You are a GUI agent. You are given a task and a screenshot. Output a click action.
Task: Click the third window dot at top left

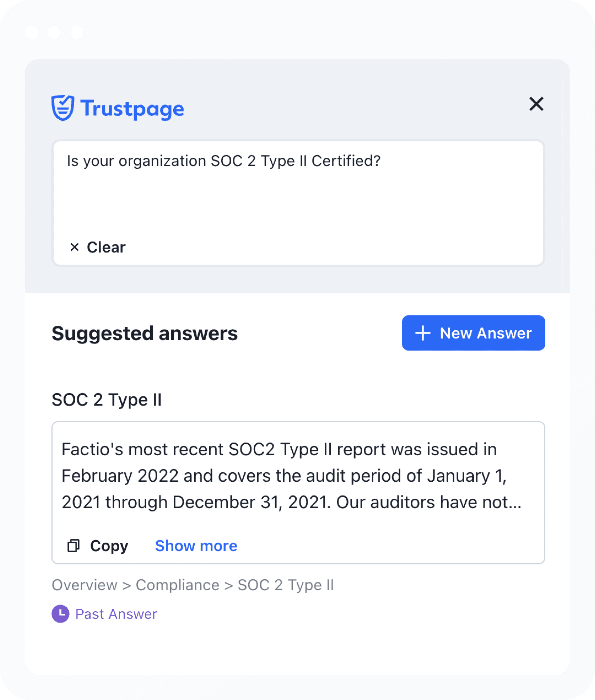coord(77,32)
